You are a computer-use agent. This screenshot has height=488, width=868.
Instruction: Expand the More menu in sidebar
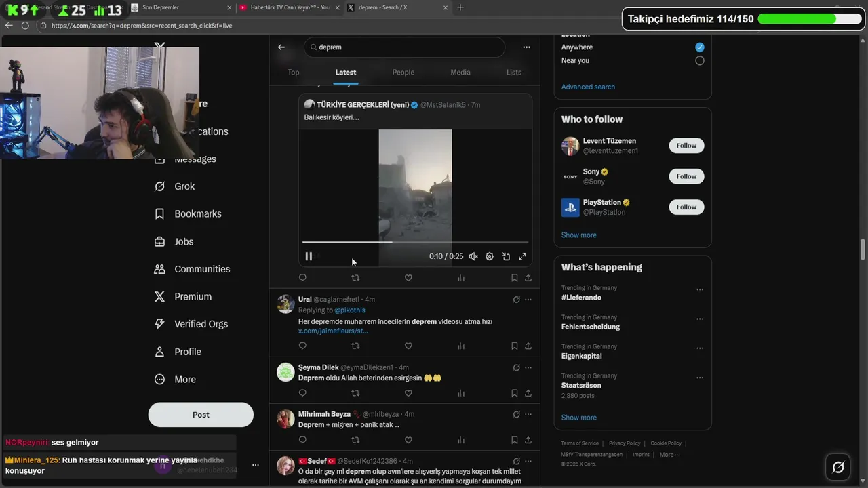(175, 380)
